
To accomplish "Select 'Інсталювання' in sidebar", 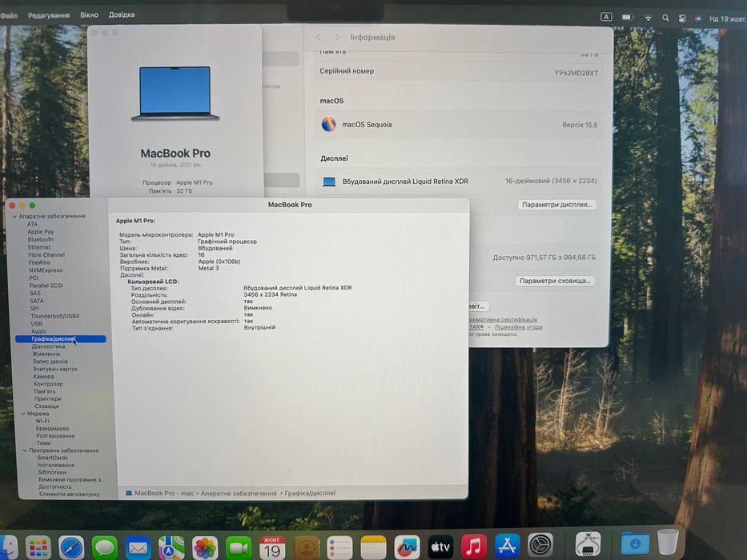I will [x=56, y=466].
